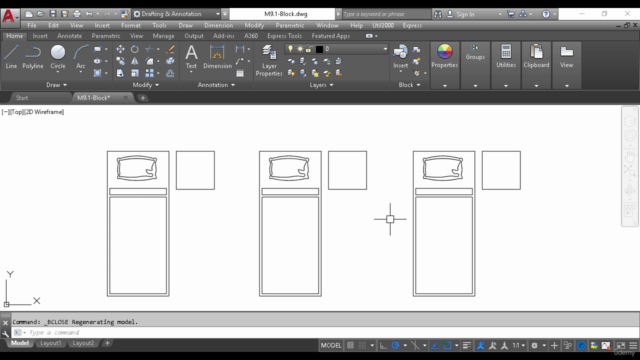Open the Layout2 tab
The image size is (640, 360).
83,343
